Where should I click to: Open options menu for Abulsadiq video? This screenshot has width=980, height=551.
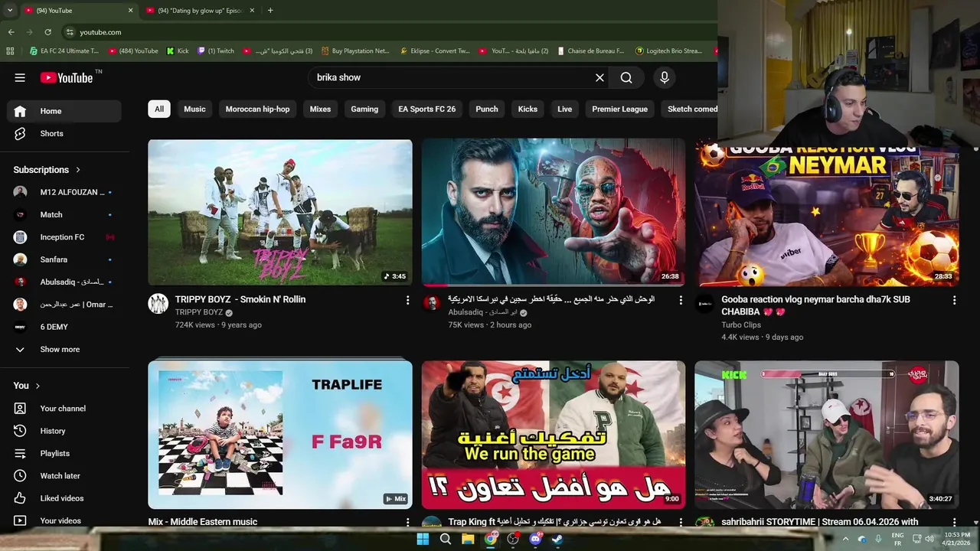681,300
